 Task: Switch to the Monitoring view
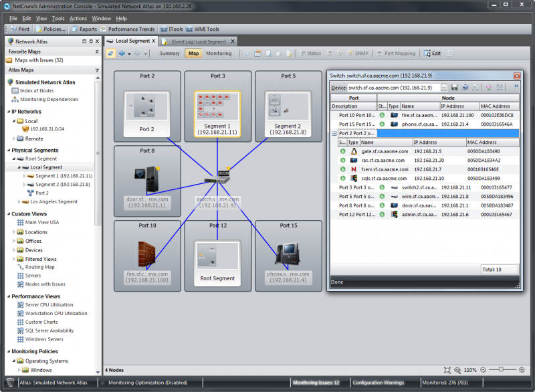[219, 54]
